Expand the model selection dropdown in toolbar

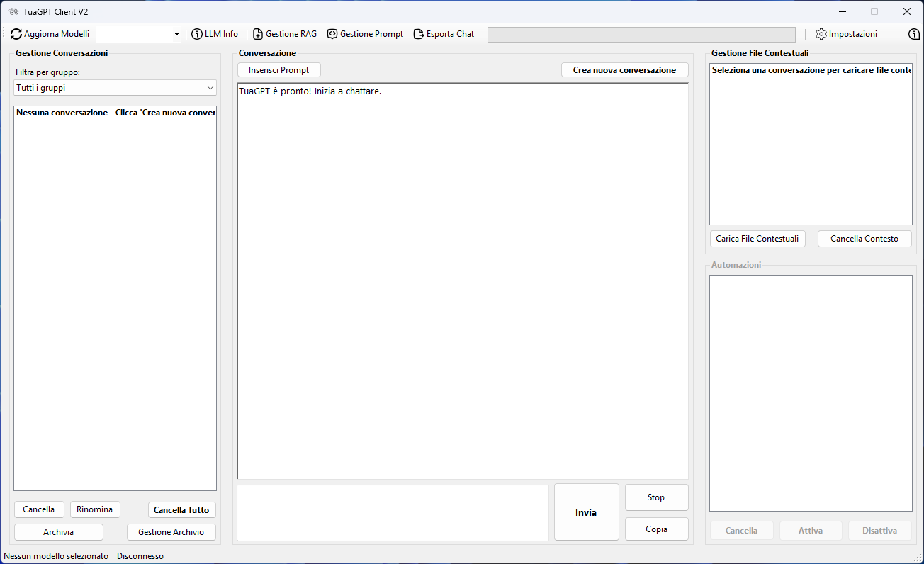176,34
